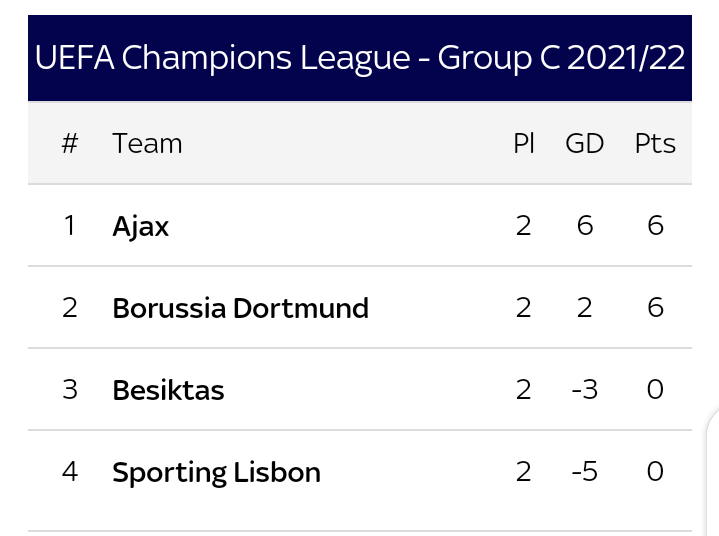Viewport: 719px width, 536px height.
Task: Click the GD column header
Action: (x=585, y=144)
